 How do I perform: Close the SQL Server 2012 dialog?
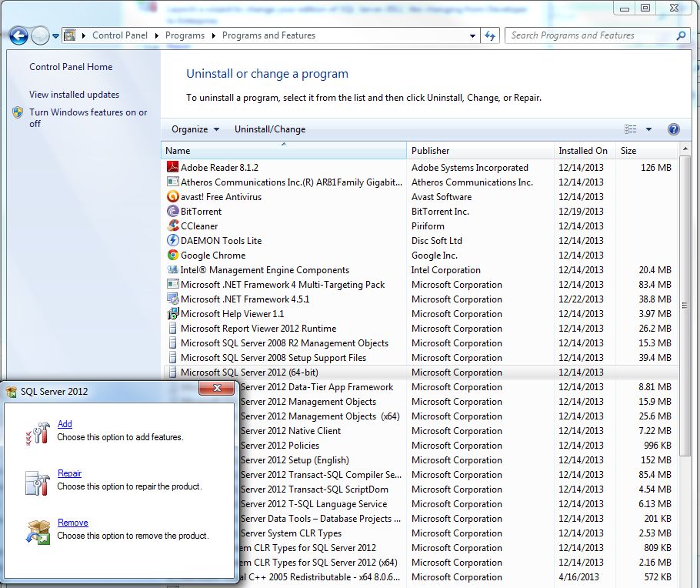pos(216,388)
